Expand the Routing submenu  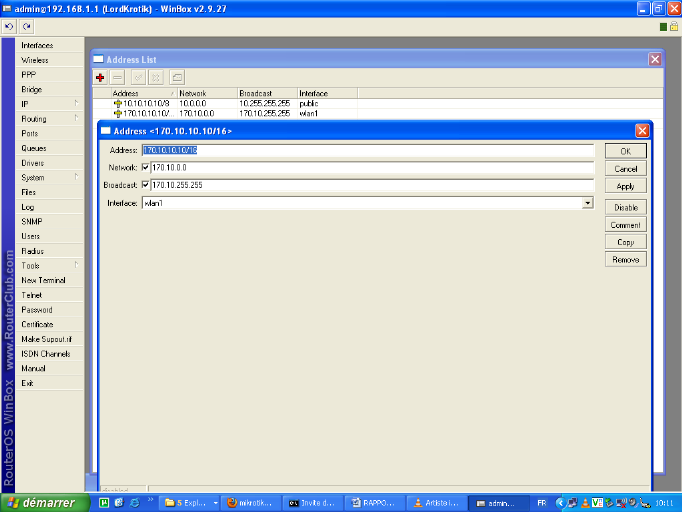(76, 118)
